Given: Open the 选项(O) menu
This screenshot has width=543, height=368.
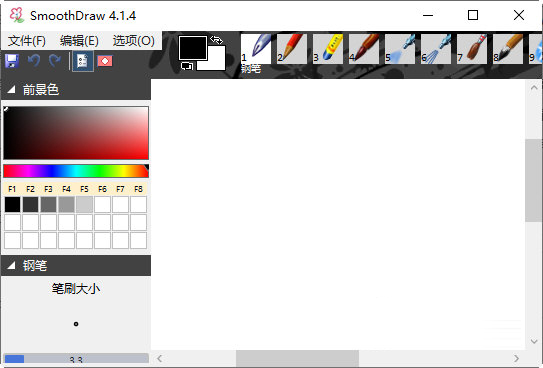Looking at the screenshot, I should tap(133, 41).
